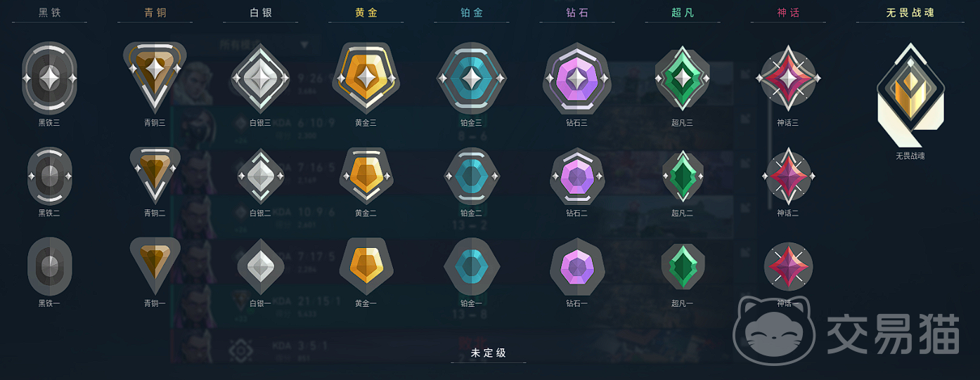Select the 超凡 tier heading

pyautogui.click(x=682, y=13)
